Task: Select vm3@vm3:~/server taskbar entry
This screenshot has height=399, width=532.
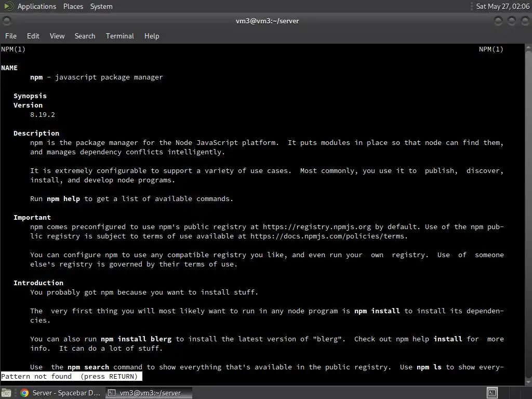Action: click(149, 393)
